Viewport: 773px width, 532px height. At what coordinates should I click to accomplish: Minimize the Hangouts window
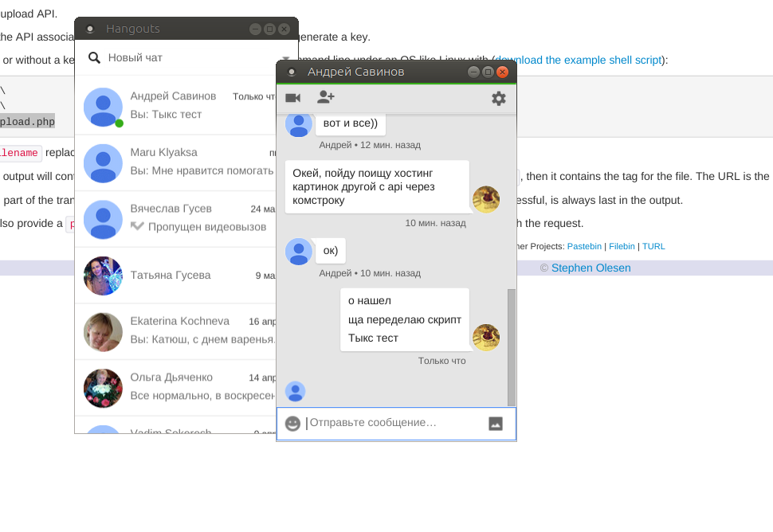(255, 29)
